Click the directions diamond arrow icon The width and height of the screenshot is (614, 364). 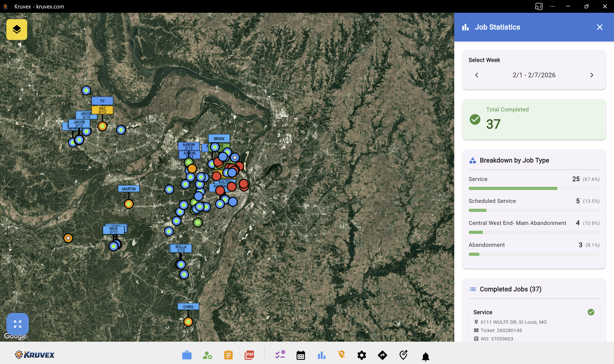point(382,355)
